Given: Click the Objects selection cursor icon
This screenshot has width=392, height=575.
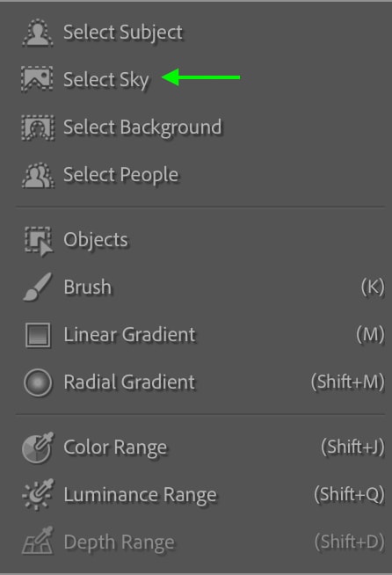Looking at the screenshot, I should [x=39, y=241].
